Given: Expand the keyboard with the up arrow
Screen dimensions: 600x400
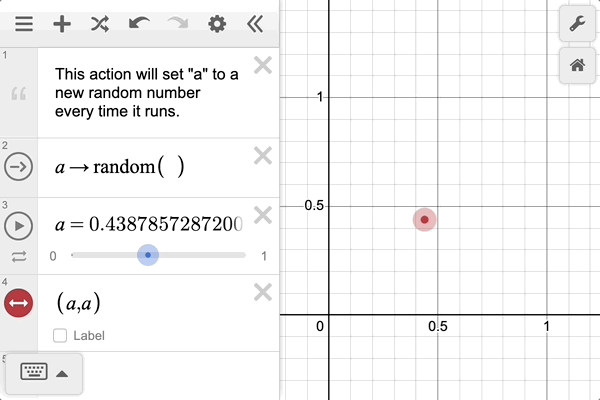Looking at the screenshot, I should pos(62,374).
